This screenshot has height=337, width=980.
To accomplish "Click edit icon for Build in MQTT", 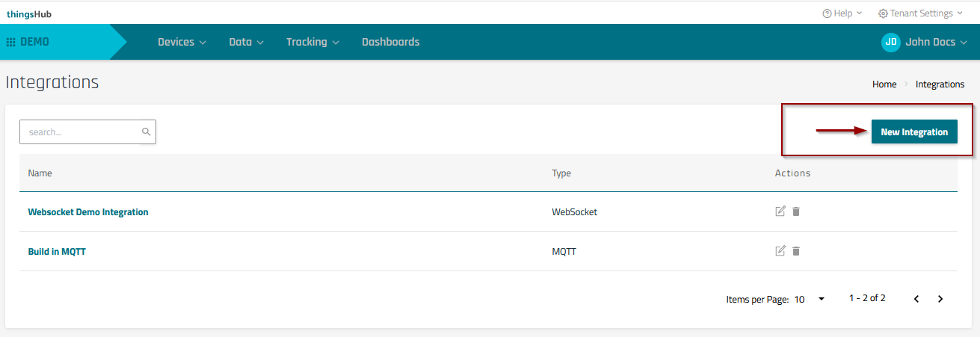I will point(780,251).
